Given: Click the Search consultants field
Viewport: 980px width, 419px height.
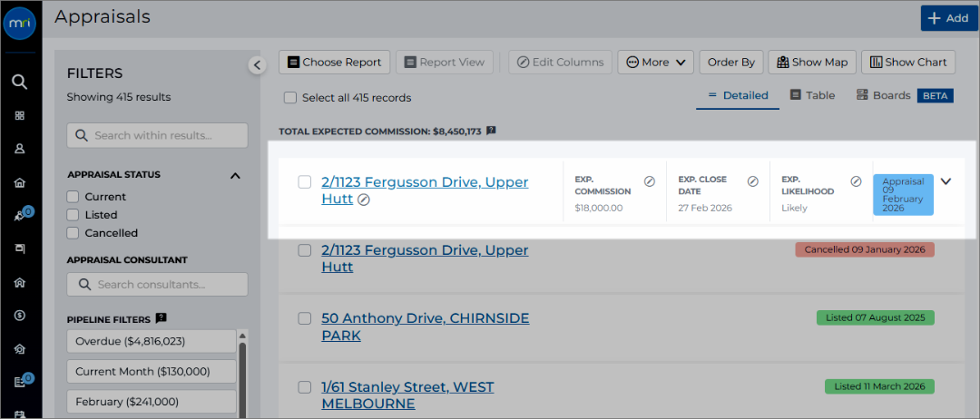Looking at the screenshot, I should point(158,284).
